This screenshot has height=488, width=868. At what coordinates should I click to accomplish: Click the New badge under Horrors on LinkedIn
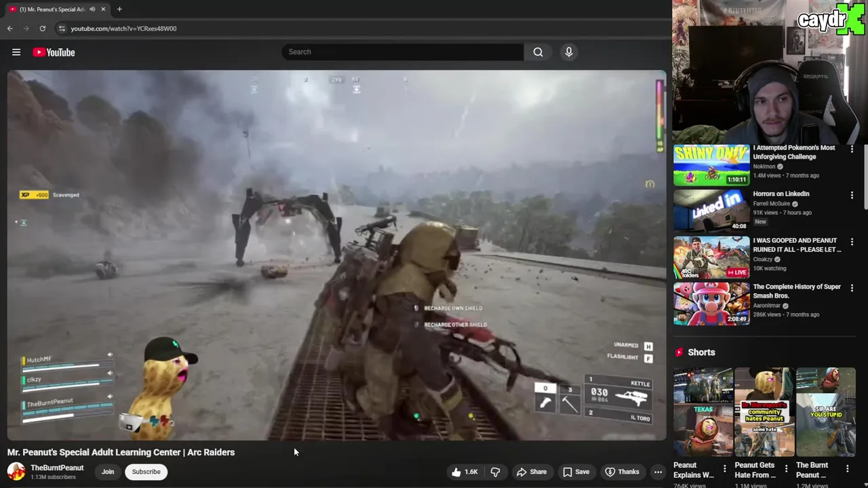pyautogui.click(x=760, y=222)
